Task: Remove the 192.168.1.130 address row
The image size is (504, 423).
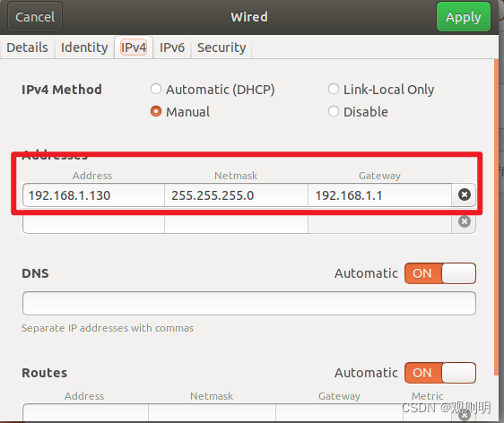Action: pos(464,194)
